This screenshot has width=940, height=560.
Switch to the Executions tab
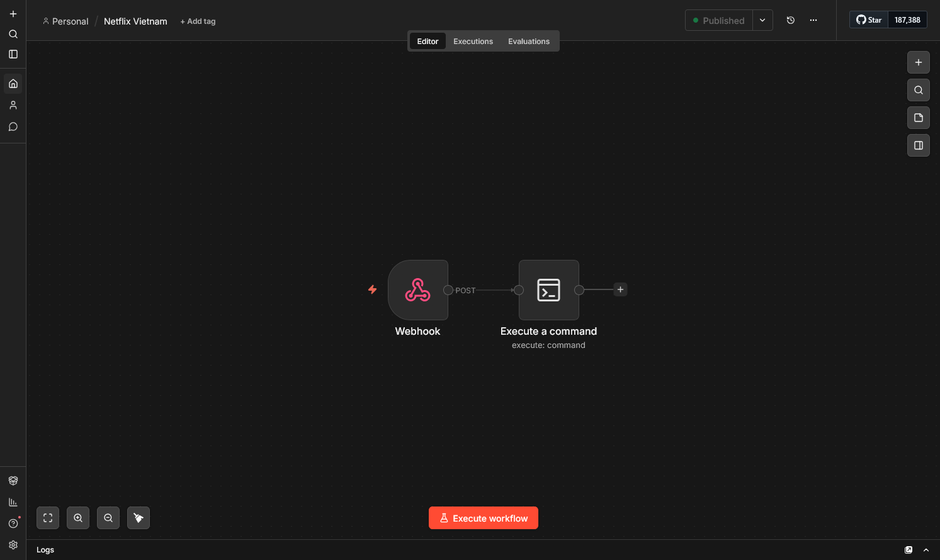click(x=473, y=41)
